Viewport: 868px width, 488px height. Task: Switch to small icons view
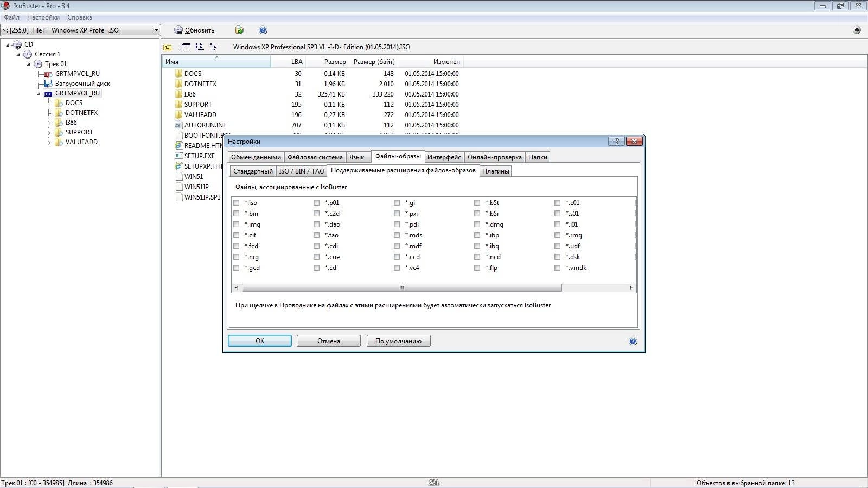point(200,47)
